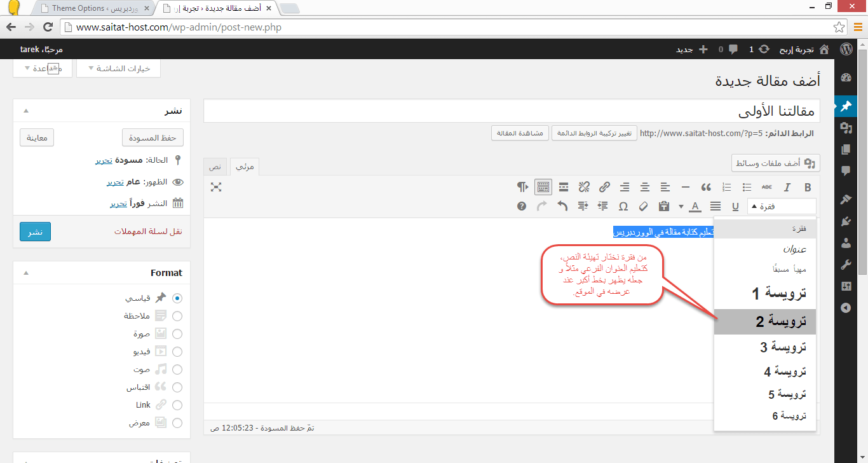Choose ترويسة 1 from format list
Viewport: 868px width, 463px height.
pyautogui.click(x=765, y=294)
